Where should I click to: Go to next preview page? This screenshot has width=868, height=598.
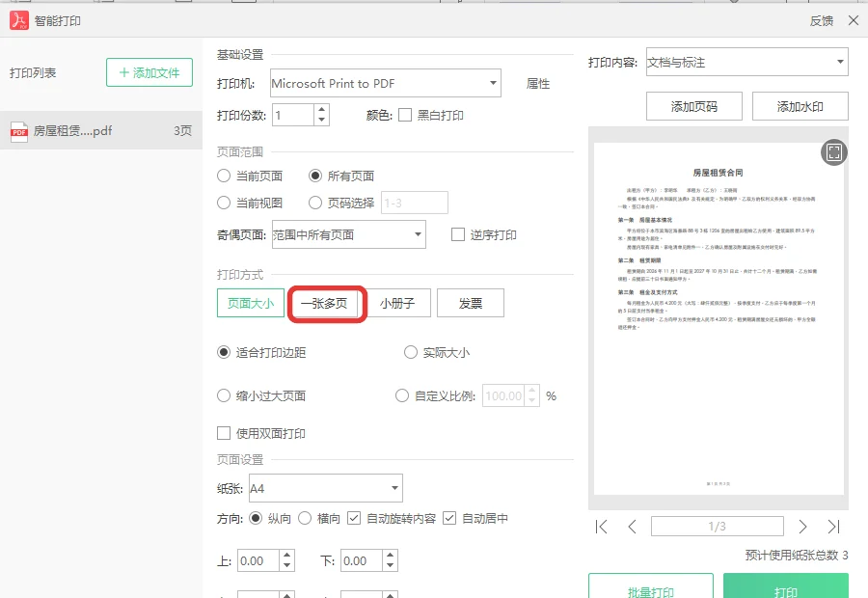click(802, 527)
